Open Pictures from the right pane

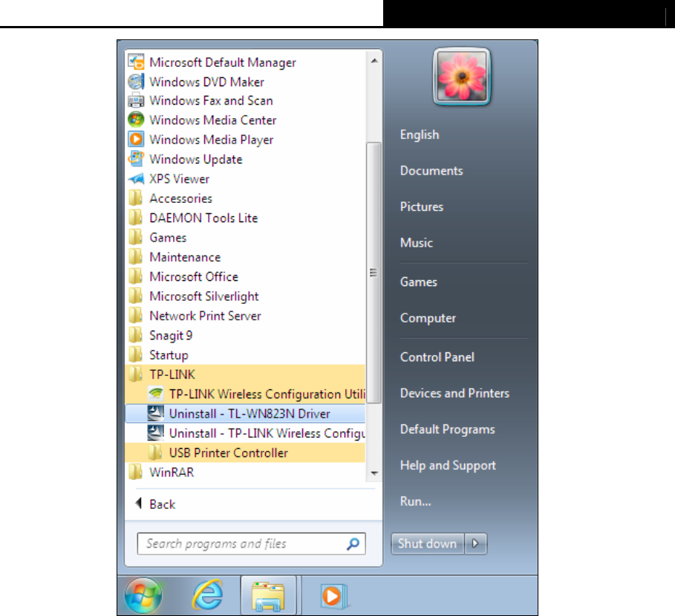pyautogui.click(x=422, y=207)
